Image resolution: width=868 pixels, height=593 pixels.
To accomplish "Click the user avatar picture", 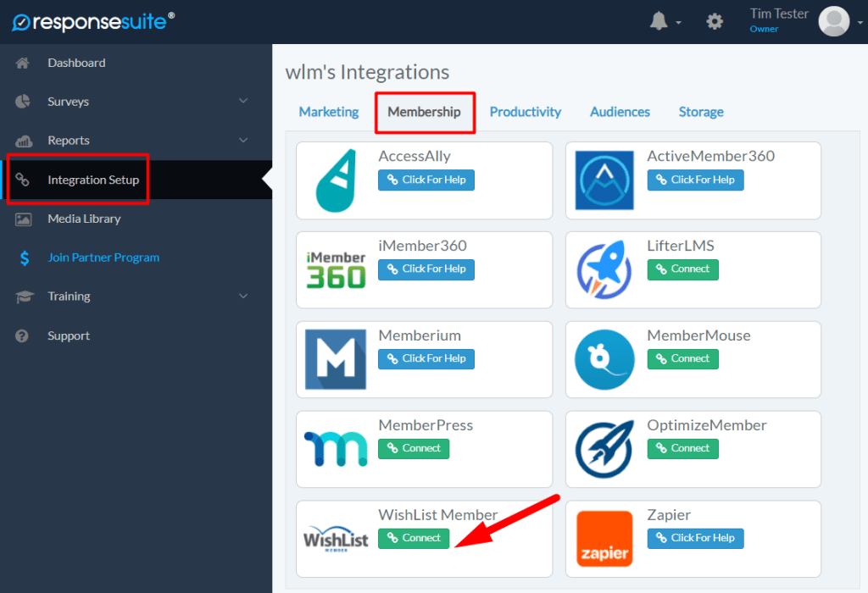I will (x=834, y=21).
